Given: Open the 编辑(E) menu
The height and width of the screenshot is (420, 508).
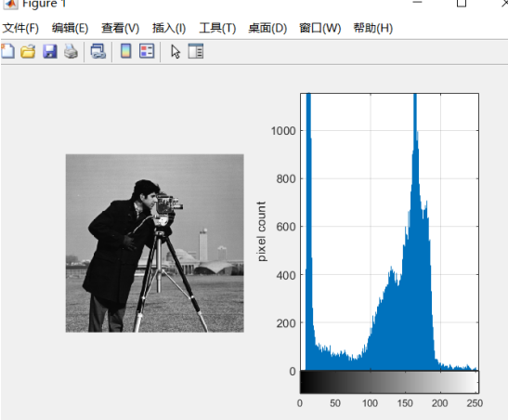Looking at the screenshot, I should tap(70, 28).
